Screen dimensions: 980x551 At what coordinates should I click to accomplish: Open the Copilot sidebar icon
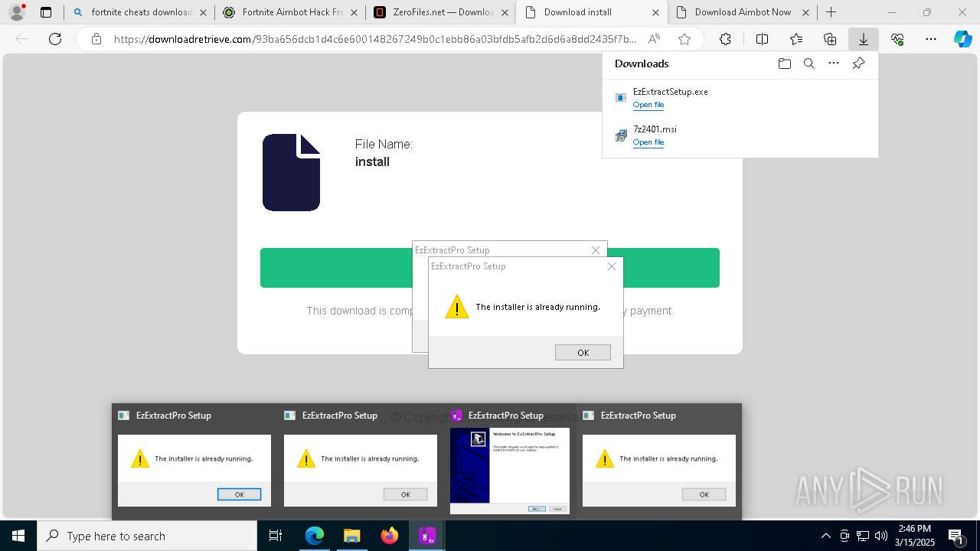963,39
